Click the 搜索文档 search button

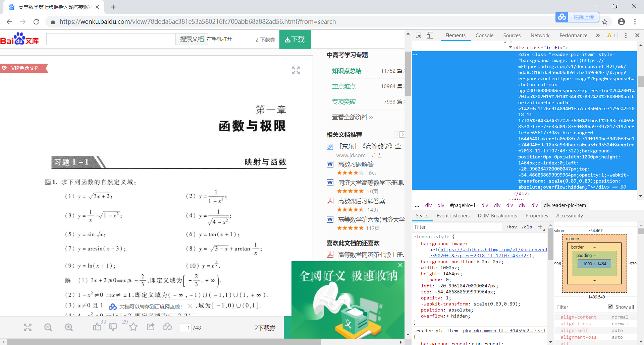click(x=192, y=39)
